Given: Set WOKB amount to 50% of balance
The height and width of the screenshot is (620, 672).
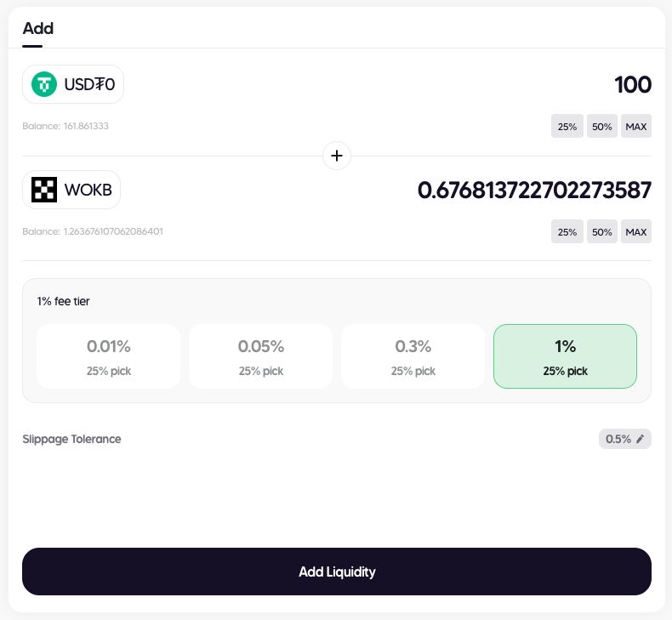Looking at the screenshot, I should coord(602,232).
